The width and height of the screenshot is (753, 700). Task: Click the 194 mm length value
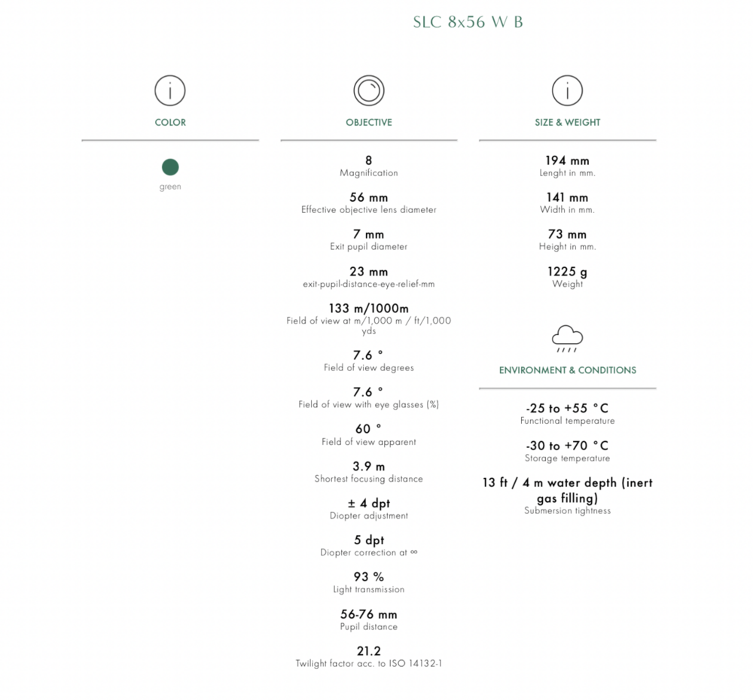567,160
